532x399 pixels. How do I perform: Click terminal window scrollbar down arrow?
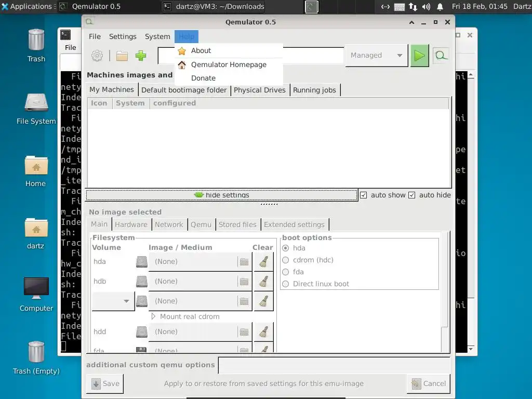[x=471, y=349]
